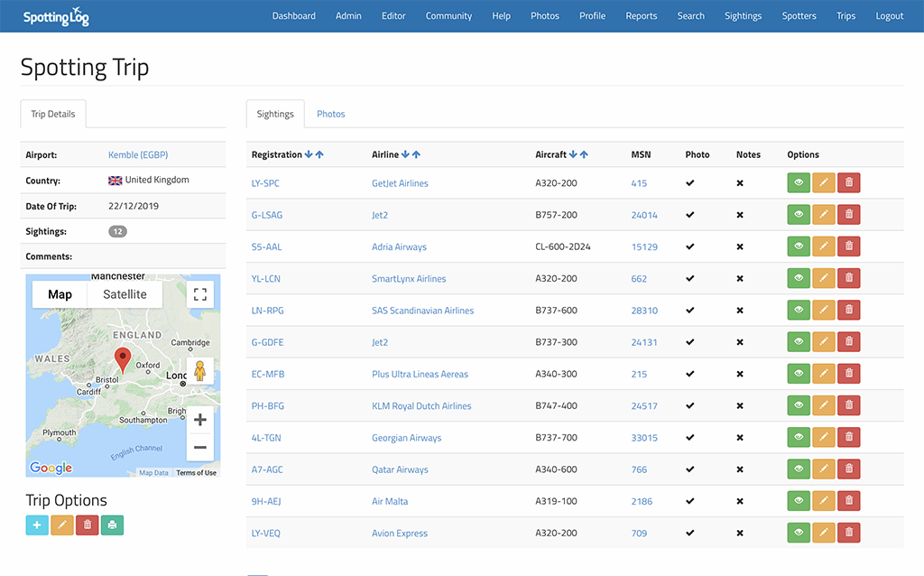Sort Airline column ascending with up arrow
The height and width of the screenshot is (576, 924).
pyautogui.click(x=416, y=154)
